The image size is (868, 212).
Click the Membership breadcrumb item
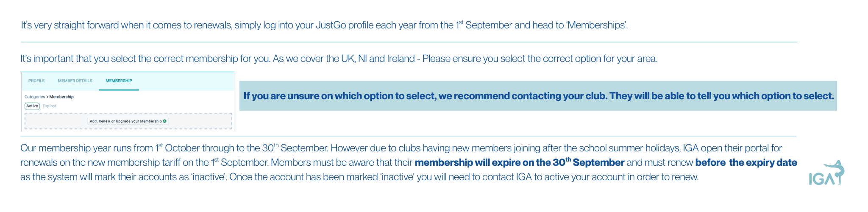coord(61,97)
